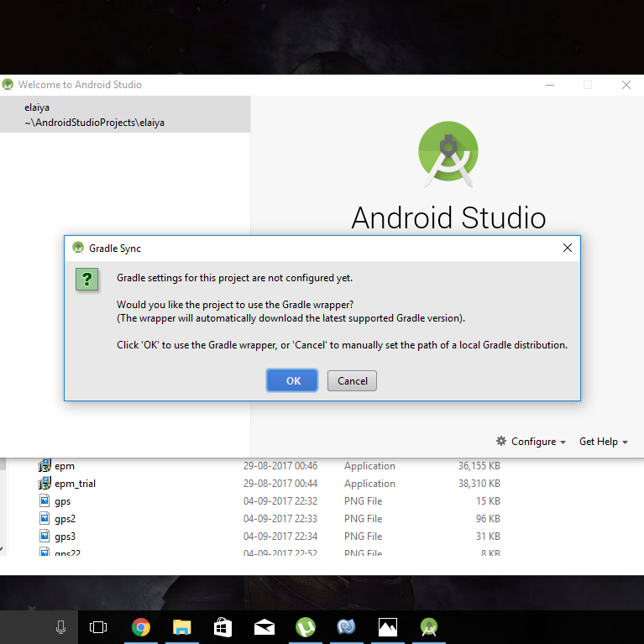
Task: Click the blue swirl taskbar app icon
Action: [x=346, y=627]
